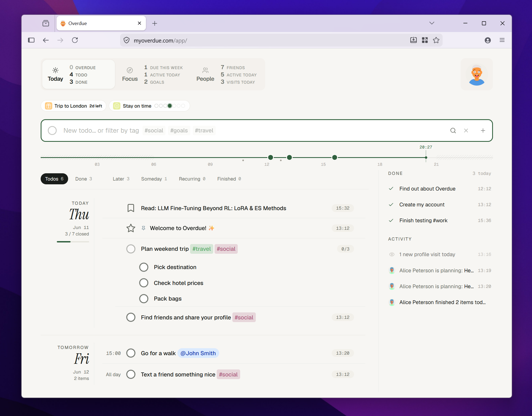Click the tab overview icon at window top-left
The width and height of the screenshot is (532, 416).
coord(46,23)
